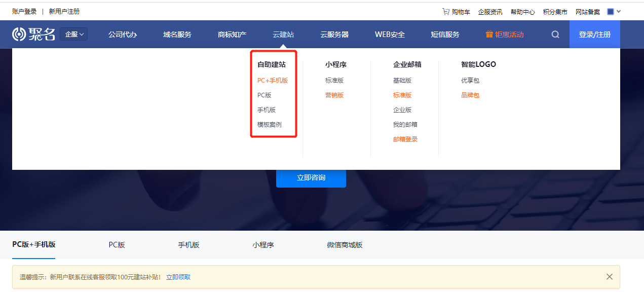Screen dimensions: 644x292
Task: Select 标准版 under 小程序
Action: (x=334, y=81)
